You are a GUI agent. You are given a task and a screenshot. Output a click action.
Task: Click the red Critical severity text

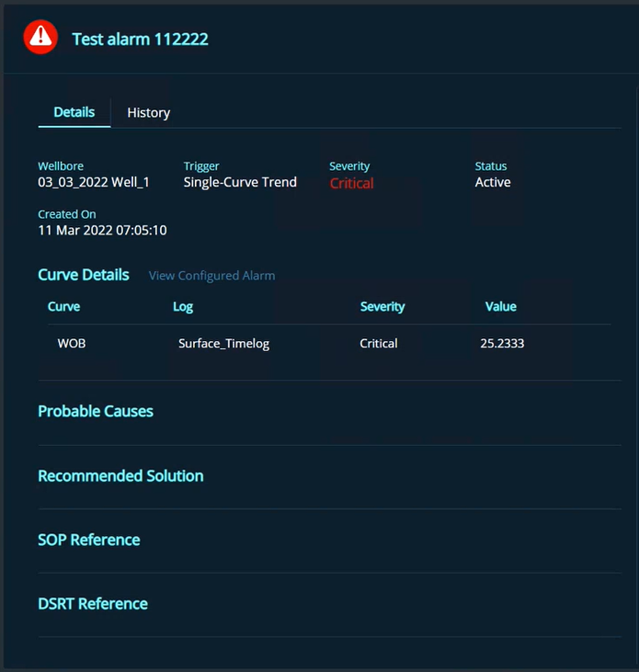click(351, 183)
